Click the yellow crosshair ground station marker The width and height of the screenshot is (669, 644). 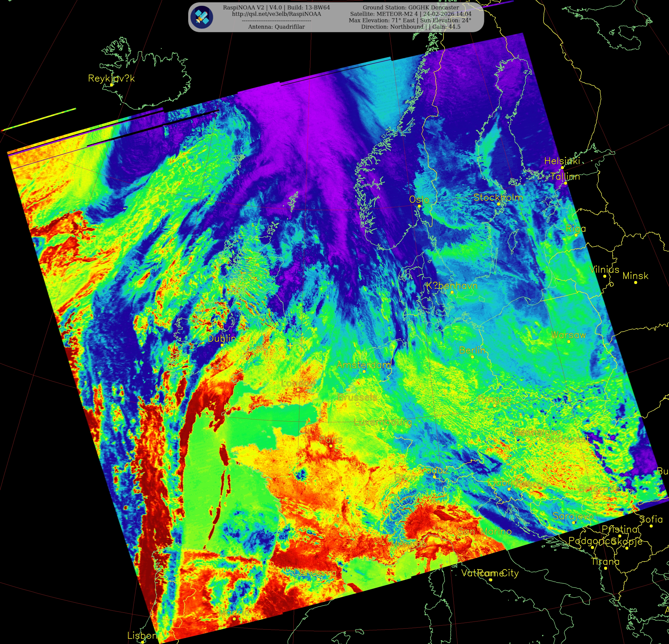(290, 346)
